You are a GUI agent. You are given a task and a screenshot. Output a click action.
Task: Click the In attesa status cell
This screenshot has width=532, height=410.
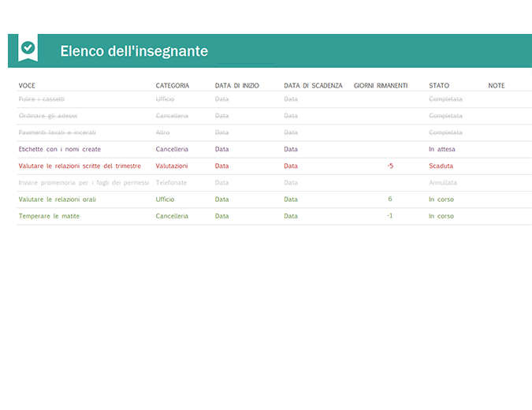click(442, 149)
